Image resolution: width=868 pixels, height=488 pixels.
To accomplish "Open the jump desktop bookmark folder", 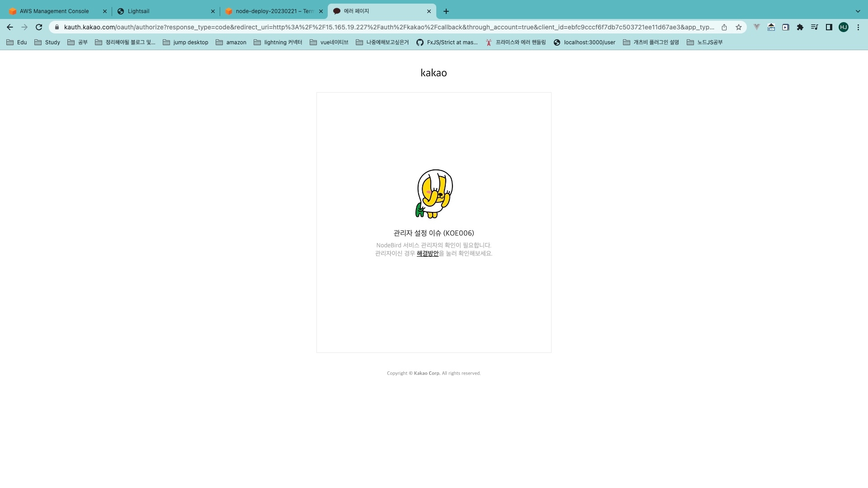I will point(186,42).
